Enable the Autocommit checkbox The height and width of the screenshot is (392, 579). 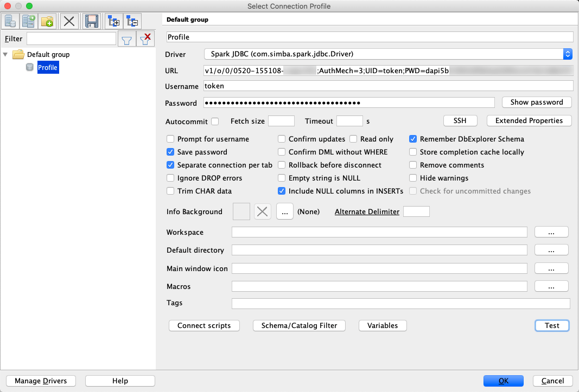pos(214,121)
